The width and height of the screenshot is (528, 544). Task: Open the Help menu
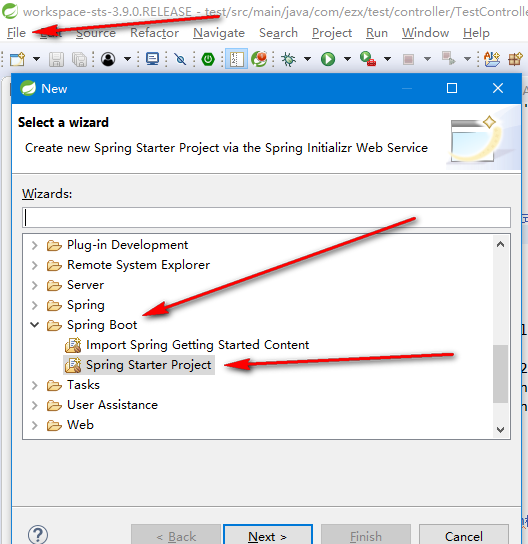476,33
